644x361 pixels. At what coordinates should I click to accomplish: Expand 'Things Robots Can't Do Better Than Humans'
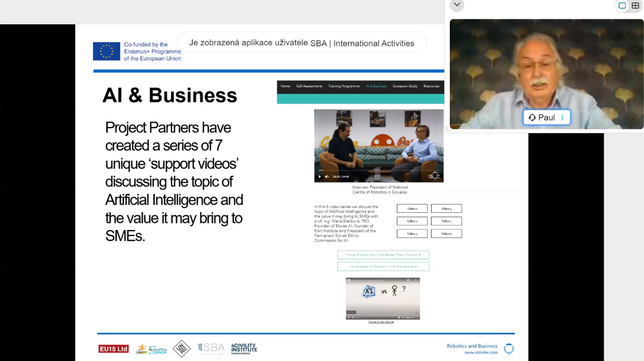pyautogui.click(x=383, y=255)
